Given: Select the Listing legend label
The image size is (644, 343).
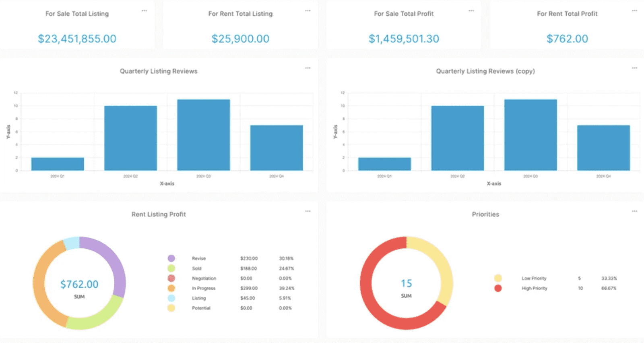Looking at the screenshot, I should 199,298.
